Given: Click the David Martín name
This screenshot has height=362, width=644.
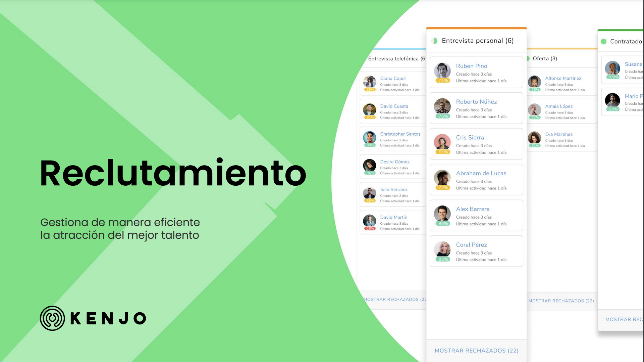Looking at the screenshot, I should (x=394, y=218).
